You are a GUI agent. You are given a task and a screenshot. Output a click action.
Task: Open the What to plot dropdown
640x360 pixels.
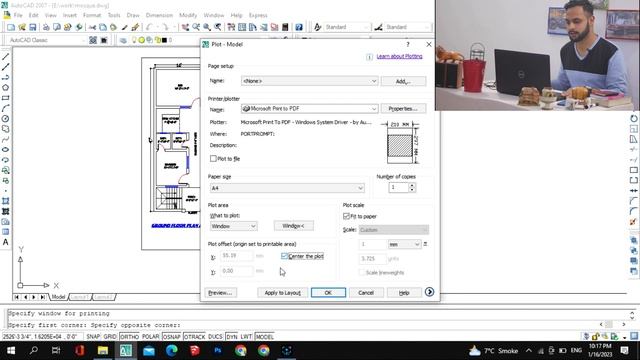233,226
